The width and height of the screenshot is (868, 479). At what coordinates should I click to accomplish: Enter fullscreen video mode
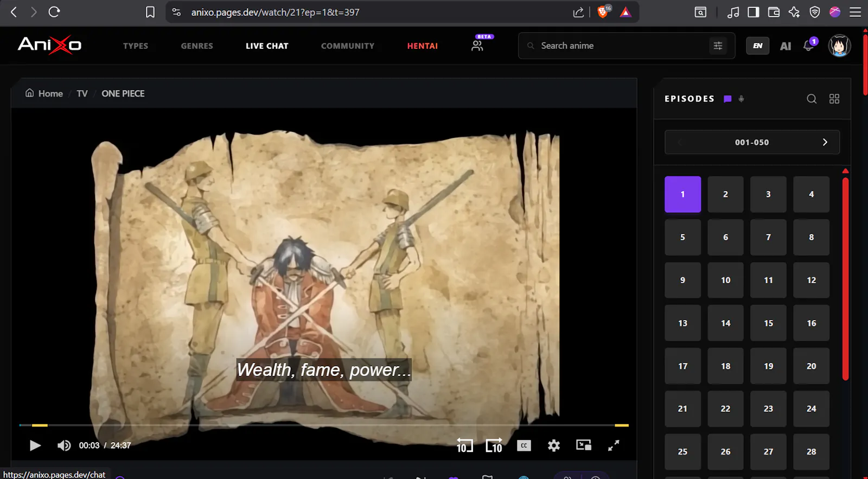pyautogui.click(x=614, y=445)
